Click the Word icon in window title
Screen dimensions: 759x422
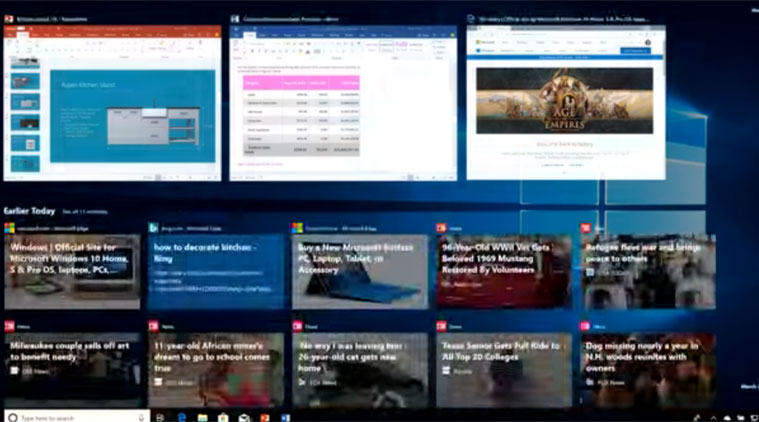tap(235, 18)
